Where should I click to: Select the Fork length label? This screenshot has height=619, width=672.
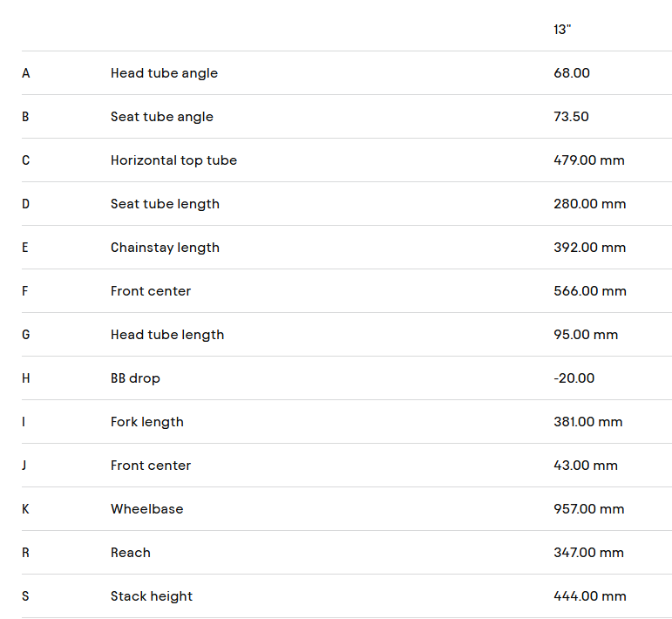tap(146, 422)
